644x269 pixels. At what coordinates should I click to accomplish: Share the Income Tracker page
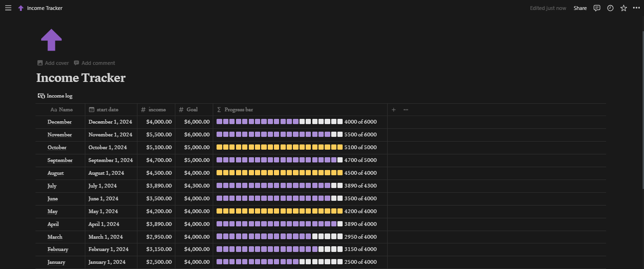click(x=580, y=8)
